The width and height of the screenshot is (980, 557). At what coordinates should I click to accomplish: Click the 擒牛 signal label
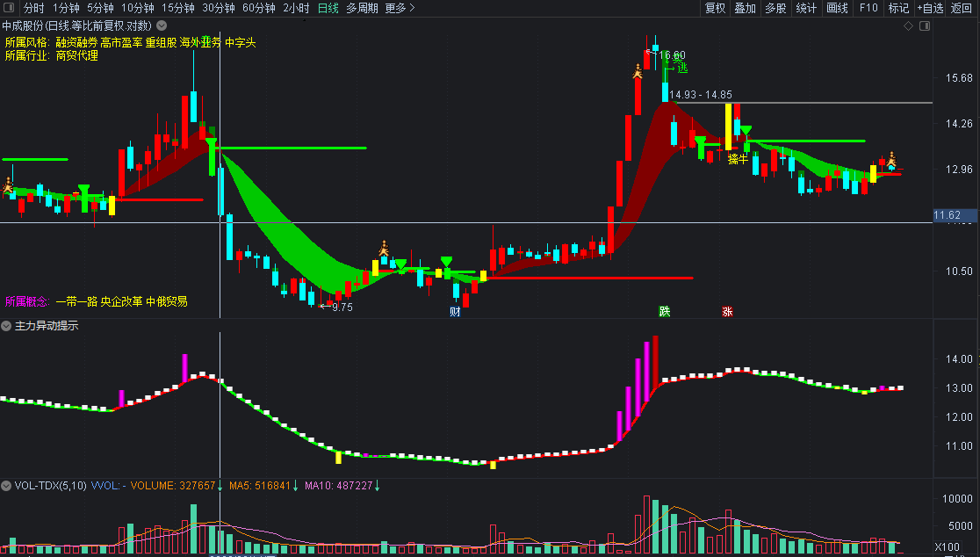pyautogui.click(x=739, y=159)
